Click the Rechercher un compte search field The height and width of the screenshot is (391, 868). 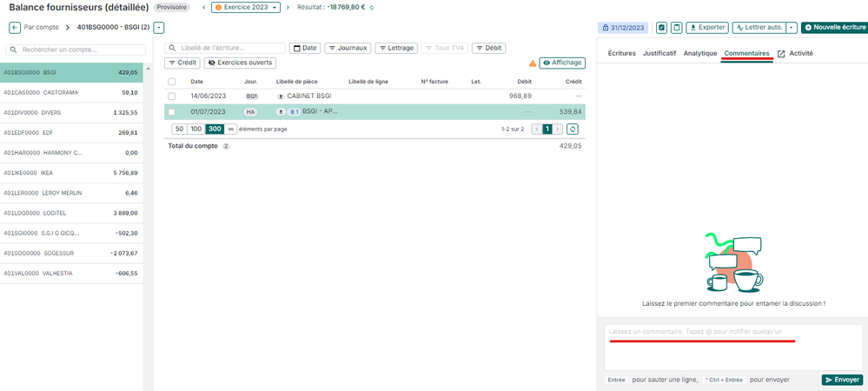(78, 50)
